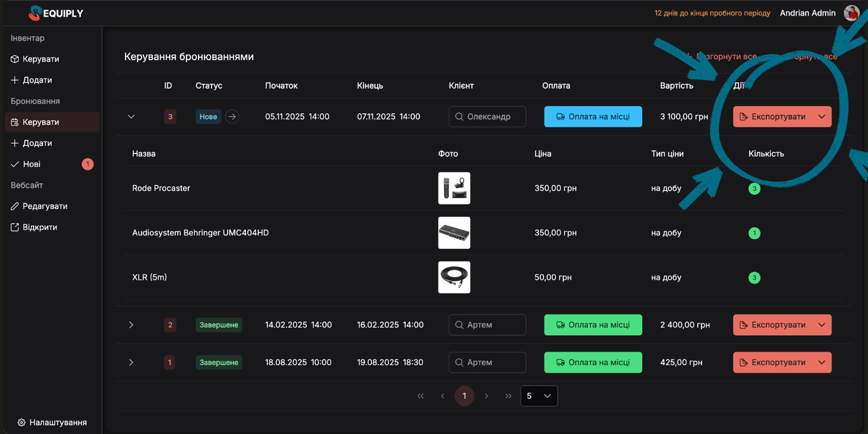Click start date 05.11.2025 14:00
868x434 pixels.
pyautogui.click(x=297, y=117)
